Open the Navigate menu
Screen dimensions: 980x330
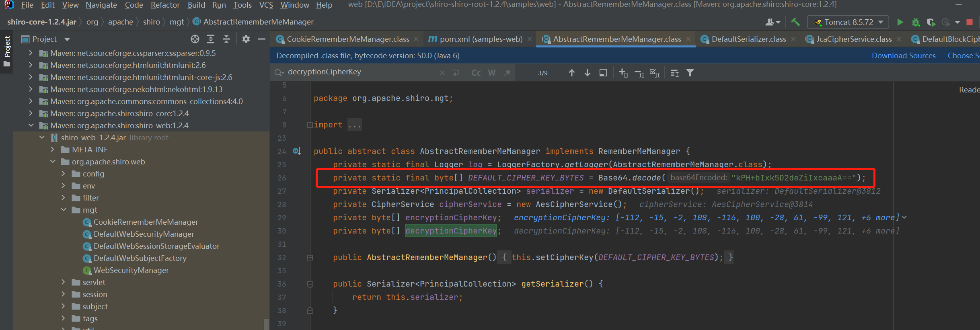101,5
